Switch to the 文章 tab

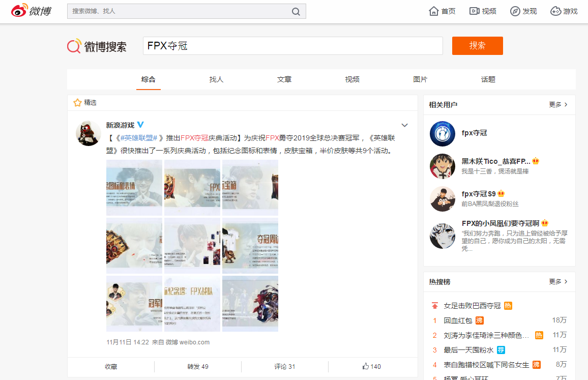click(x=284, y=79)
